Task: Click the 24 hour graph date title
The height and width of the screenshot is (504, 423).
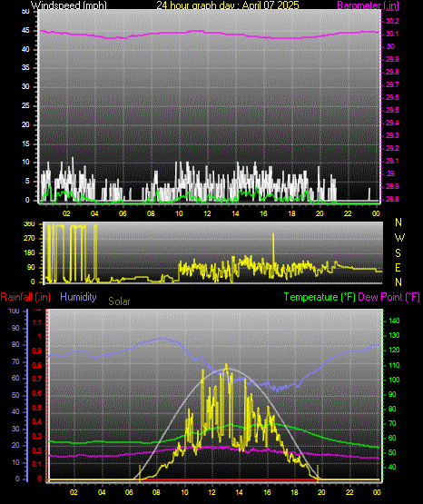Action: click(x=228, y=5)
